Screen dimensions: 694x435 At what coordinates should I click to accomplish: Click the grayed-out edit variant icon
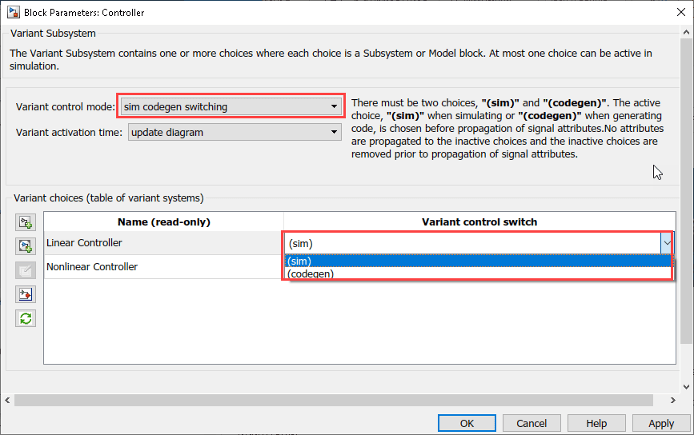25,270
